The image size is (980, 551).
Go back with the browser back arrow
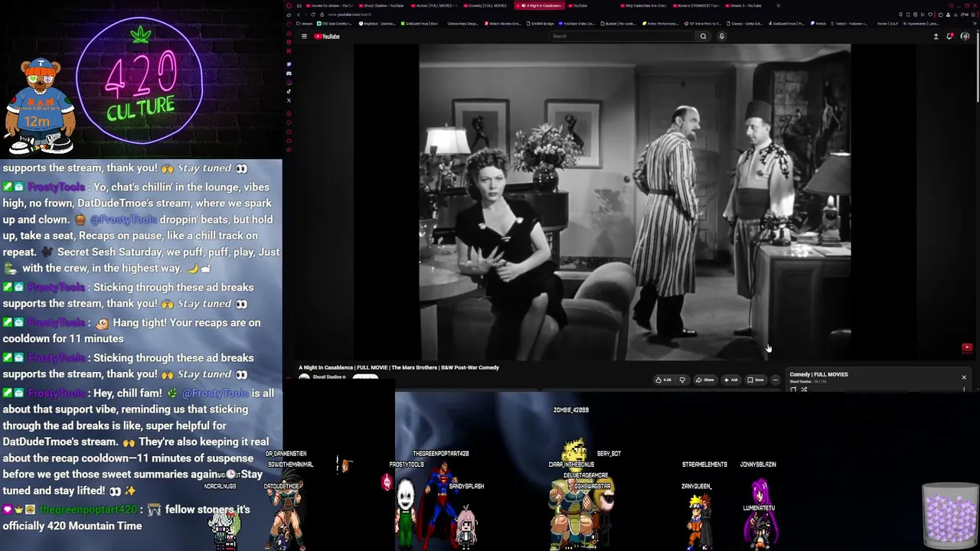(x=299, y=15)
